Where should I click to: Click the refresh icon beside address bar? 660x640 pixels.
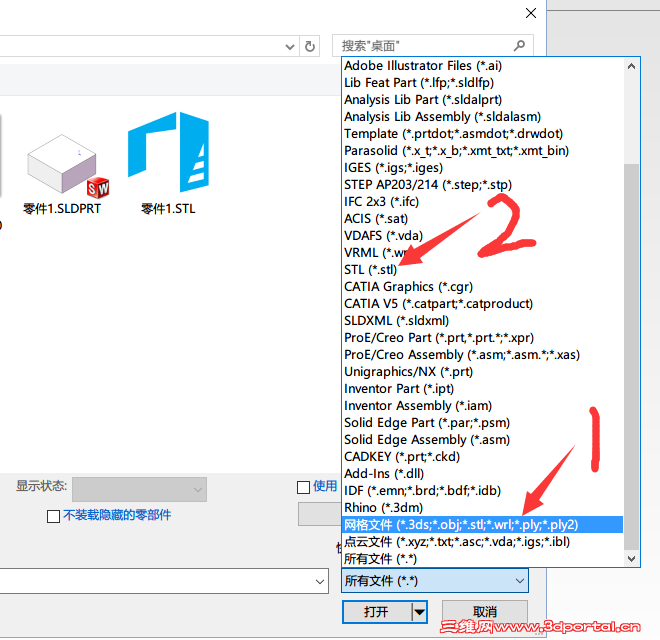(x=310, y=46)
